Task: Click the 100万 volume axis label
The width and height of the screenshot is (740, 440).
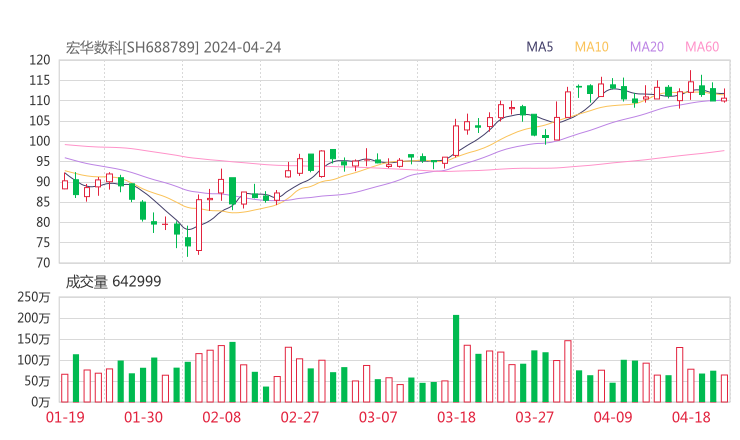Action: [x=34, y=360]
